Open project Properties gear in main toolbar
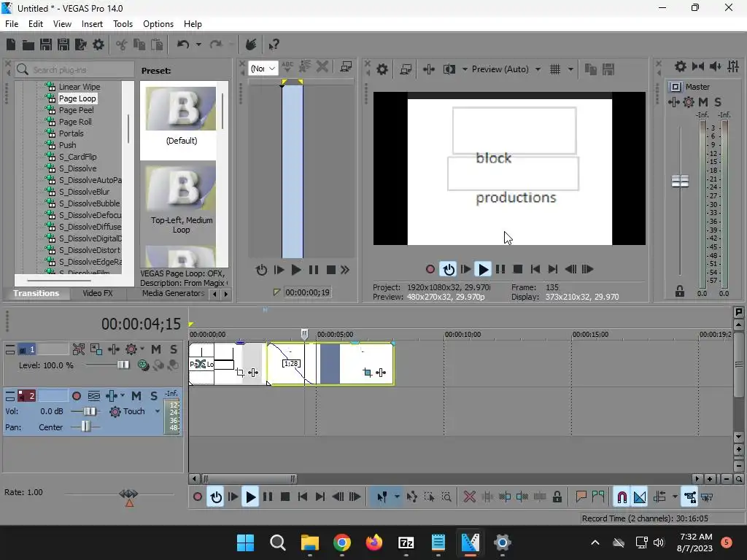 98,44
